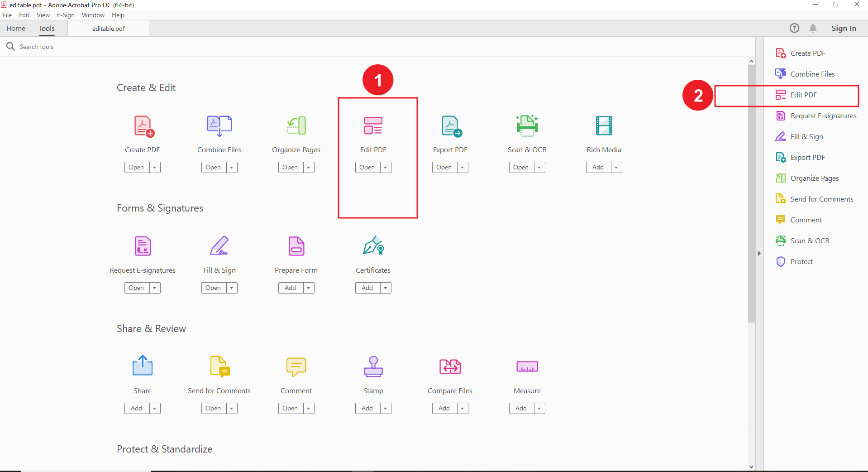Click Open button under Scan & OCR
Viewport: 868px width, 472px height.
(521, 167)
